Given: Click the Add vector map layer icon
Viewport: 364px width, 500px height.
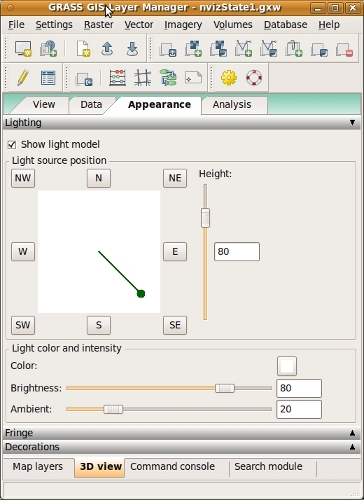Looking at the screenshot, I should (243, 49).
